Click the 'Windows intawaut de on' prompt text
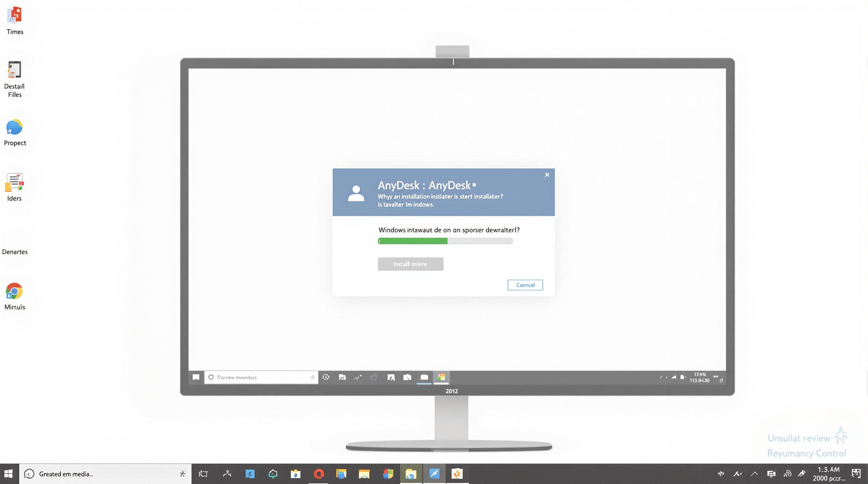Screen dimensions: 868x484 [x=449, y=230]
